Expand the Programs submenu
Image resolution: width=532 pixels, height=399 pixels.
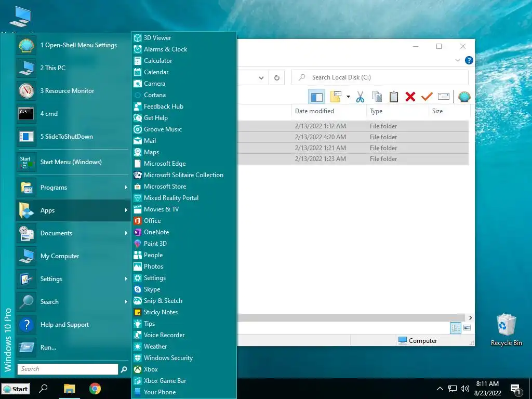point(72,187)
